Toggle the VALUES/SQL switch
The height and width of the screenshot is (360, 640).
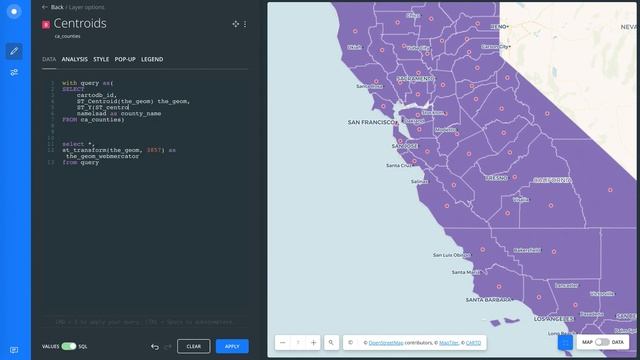(x=69, y=346)
